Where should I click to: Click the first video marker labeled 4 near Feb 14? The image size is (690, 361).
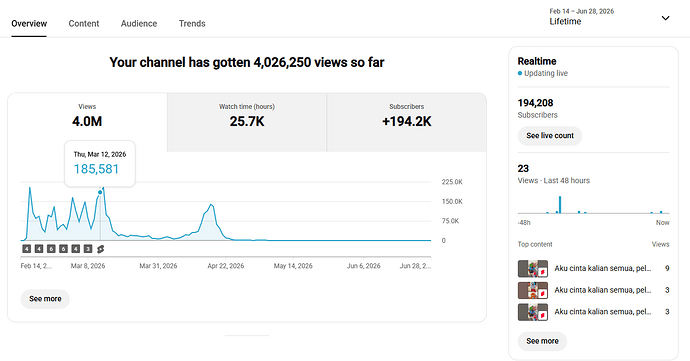(26, 249)
